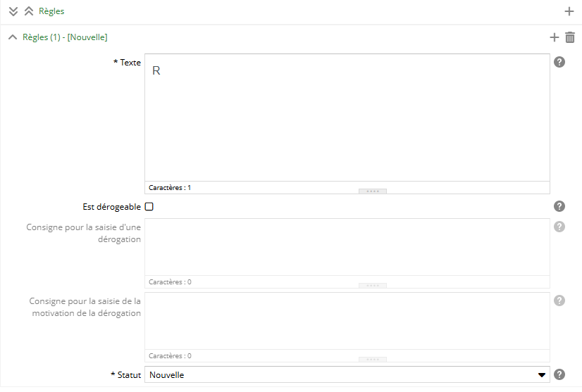Collapse all sections with double-up chevron
Image resolution: width=582 pixels, height=392 pixels.
pos(29,11)
